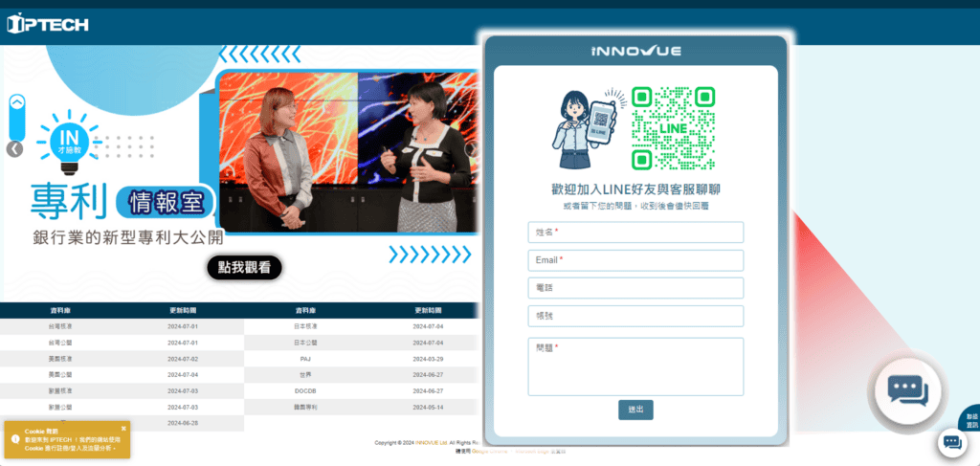Click the 問題 text area
This screenshot has width=980, height=466.
click(635, 366)
